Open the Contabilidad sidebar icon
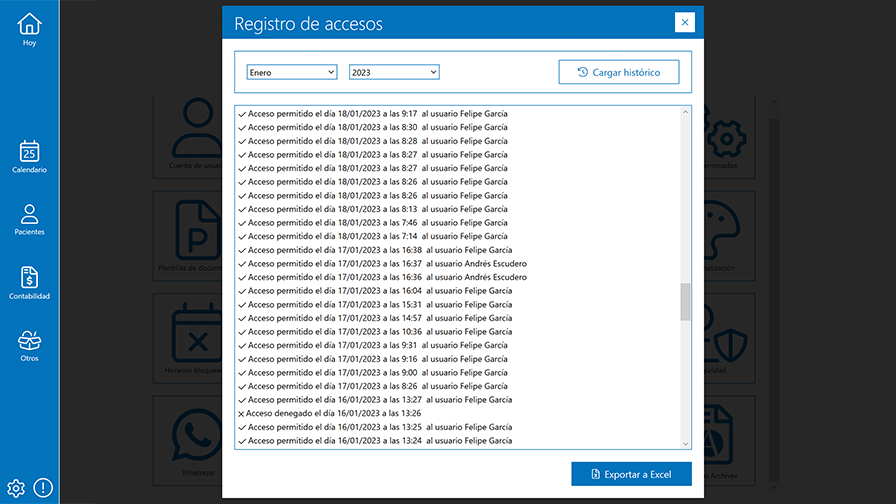Viewport: 896px width, 504px height. click(29, 283)
